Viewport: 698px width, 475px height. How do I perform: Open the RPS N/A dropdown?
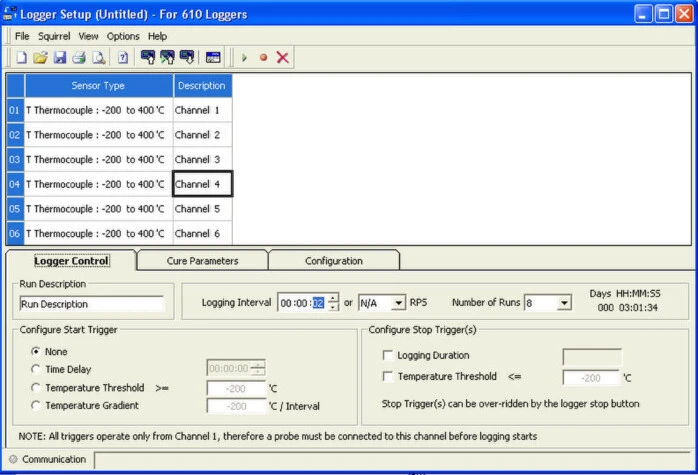pos(398,303)
